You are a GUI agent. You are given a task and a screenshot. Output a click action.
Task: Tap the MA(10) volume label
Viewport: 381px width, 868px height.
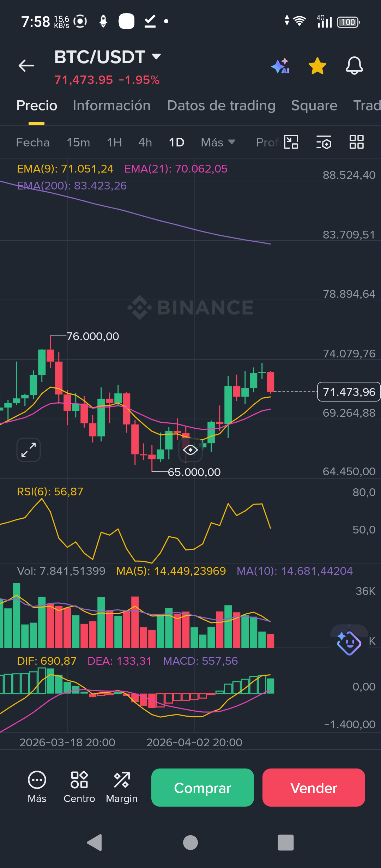click(295, 571)
